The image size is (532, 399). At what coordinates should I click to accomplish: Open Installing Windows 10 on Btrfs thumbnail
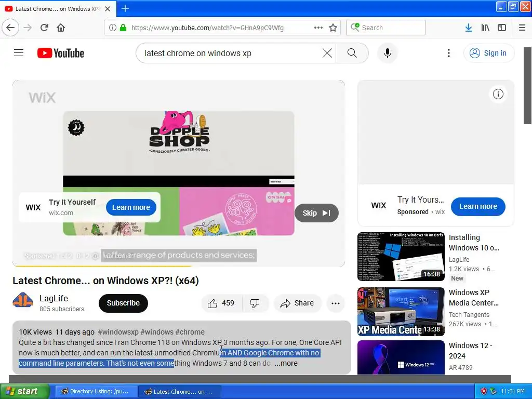click(401, 257)
